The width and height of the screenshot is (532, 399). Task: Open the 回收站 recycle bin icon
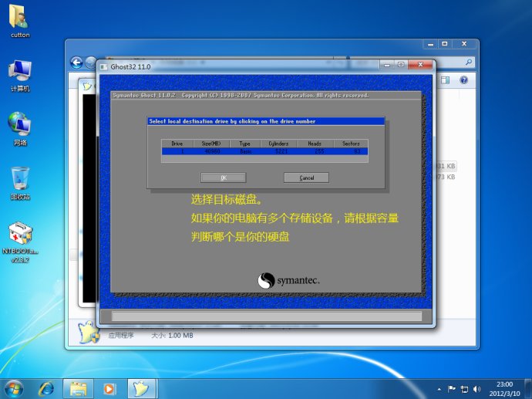[x=20, y=184]
